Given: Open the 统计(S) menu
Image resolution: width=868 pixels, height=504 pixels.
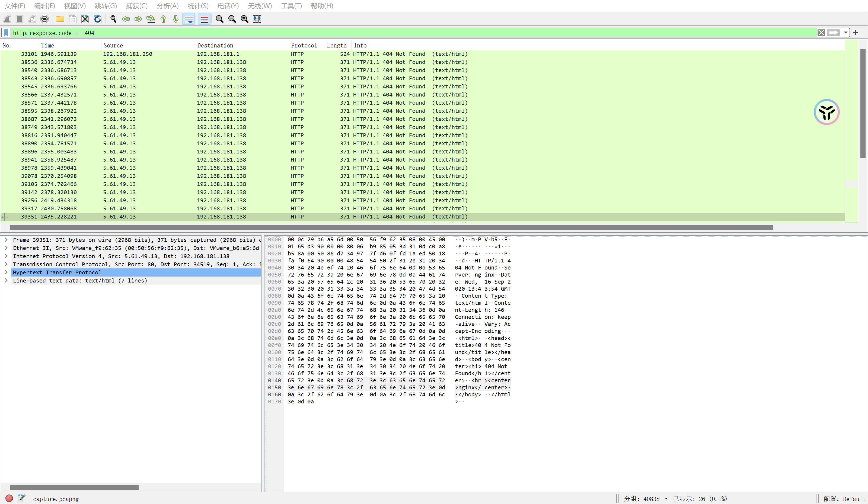Looking at the screenshot, I should click(198, 6).
